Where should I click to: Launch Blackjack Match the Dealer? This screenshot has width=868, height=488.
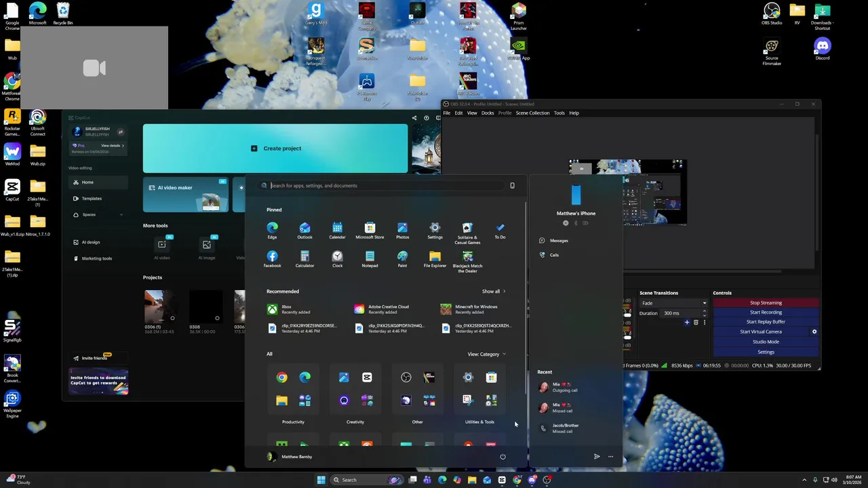467,262
